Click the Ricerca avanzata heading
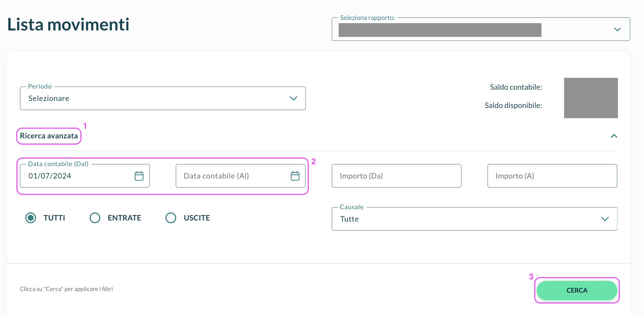Image resolution: width=644 pixels, height=315 pixels. click(49, 136)
